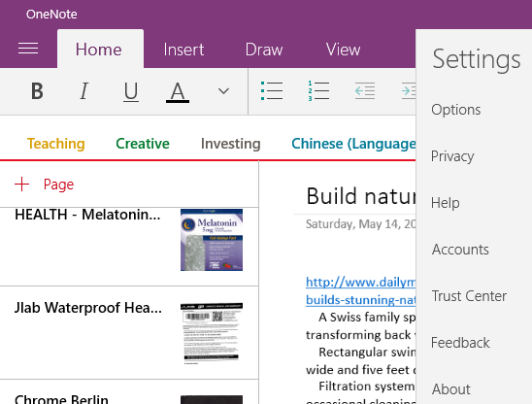
Task: Click the 'Filtration system' text line
Action: coord(367,387)
